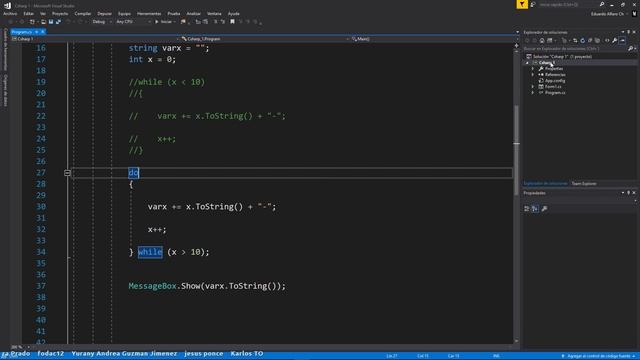The height and width of the screenshot is (360, 640).
Task: Click the editor split window handle
Action: click(516, 45)
